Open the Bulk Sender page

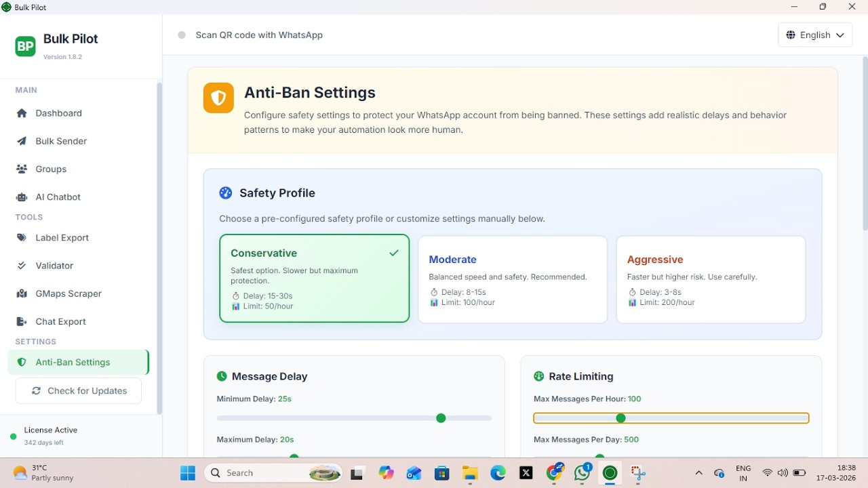point(79,141)
